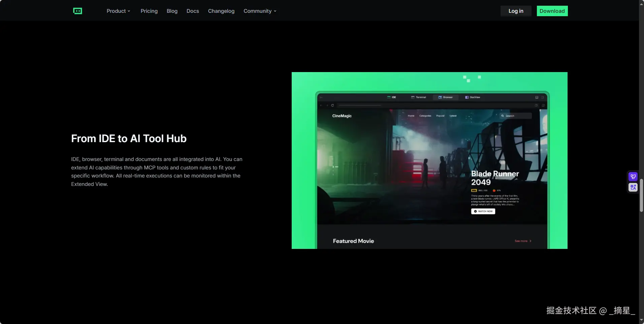Click the search magnifier icon in CineMagic preview
Screen dimensions: 644x324
tap(503, 116)
